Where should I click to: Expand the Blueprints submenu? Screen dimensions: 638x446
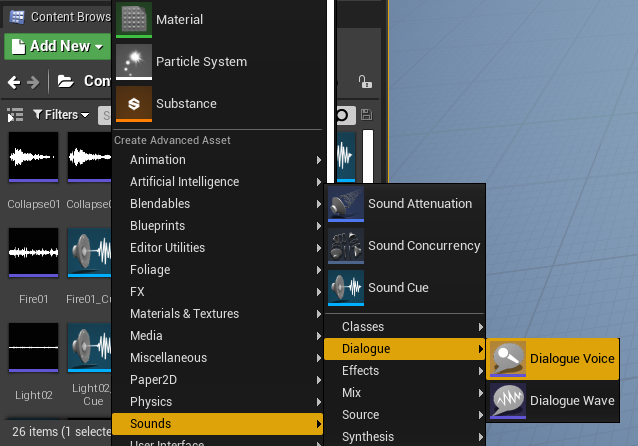point(218,226)
